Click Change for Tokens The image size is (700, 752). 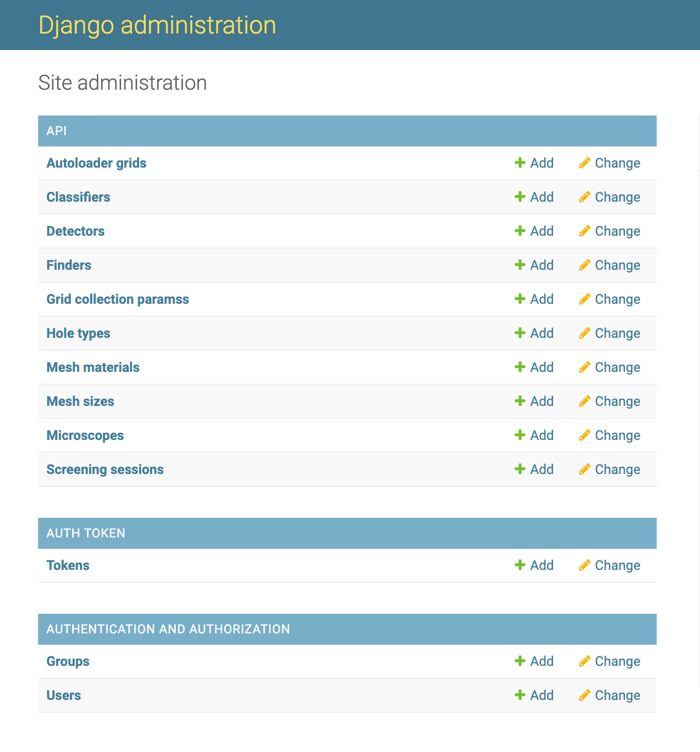click(x=609, y=565)
